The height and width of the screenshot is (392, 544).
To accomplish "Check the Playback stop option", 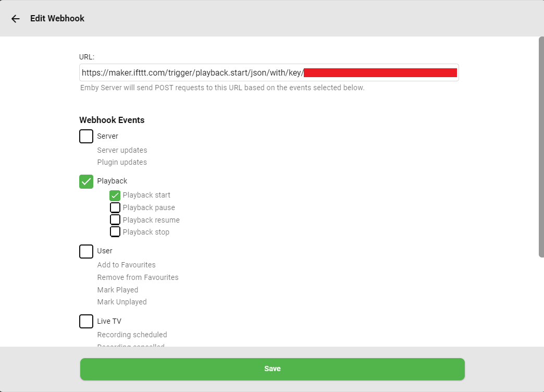I will click(115, 232).
